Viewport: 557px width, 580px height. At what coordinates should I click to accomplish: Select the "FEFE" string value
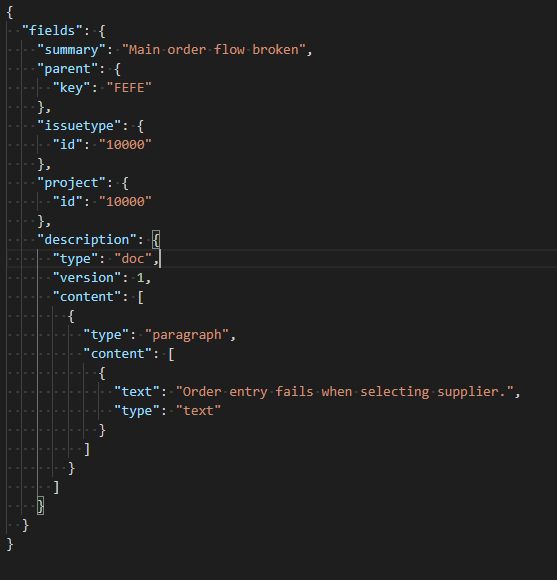click(129, 88)
